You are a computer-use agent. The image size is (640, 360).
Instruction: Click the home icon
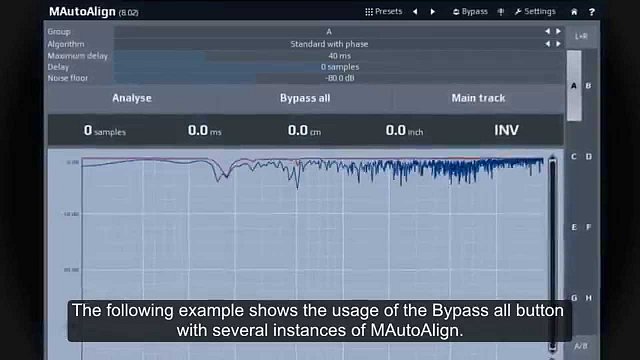click(574, 12)
